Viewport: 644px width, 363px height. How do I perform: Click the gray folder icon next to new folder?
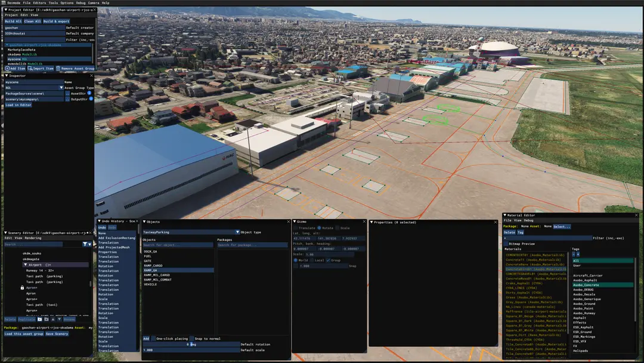(x=47, y=319)
